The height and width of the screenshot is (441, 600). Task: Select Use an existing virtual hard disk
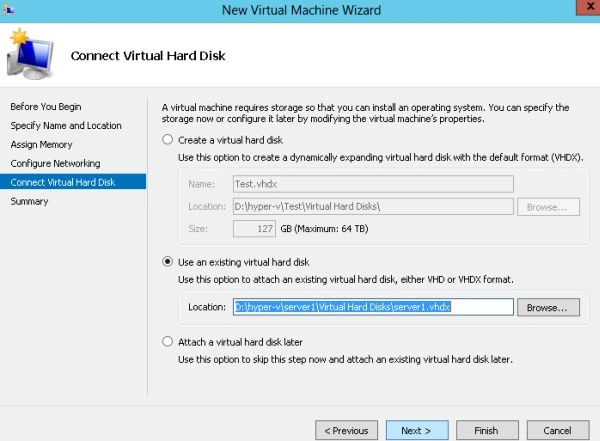tap(168, 262)
